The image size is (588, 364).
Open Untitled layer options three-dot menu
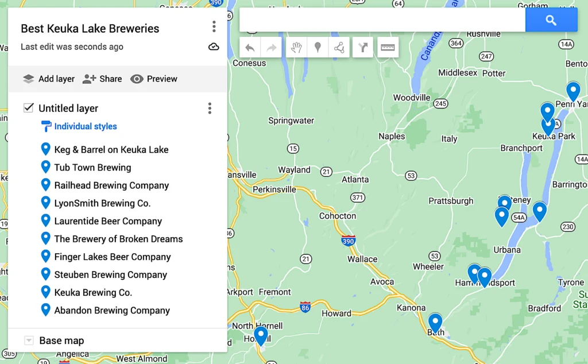210,109
